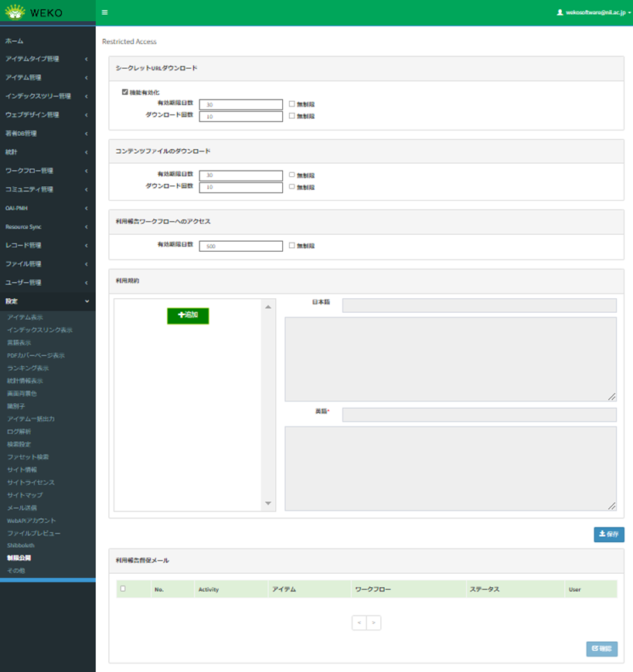Click the blue 保存 save button
Screen dimensions: 633x672
[608, 534]
